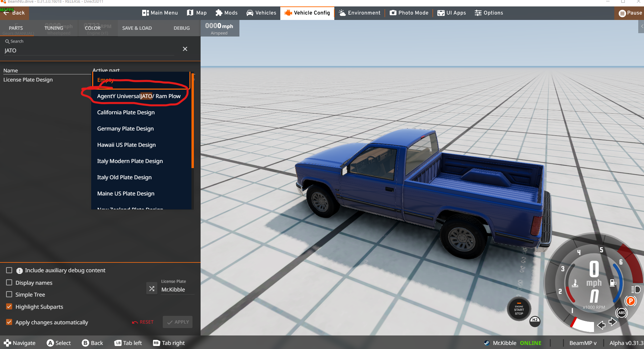The width and height of the screenshot is (644, 349).
Task: Open Photo Mode
Action: coord(409,13)
